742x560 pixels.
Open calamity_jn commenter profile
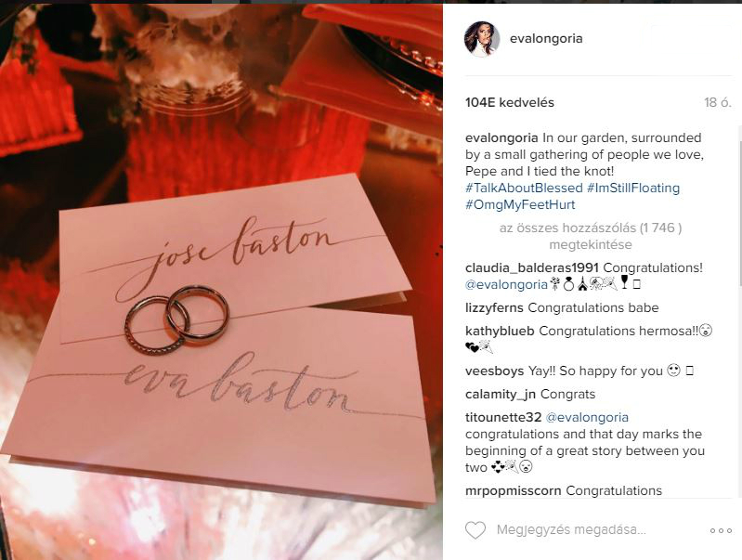[501, 395]
